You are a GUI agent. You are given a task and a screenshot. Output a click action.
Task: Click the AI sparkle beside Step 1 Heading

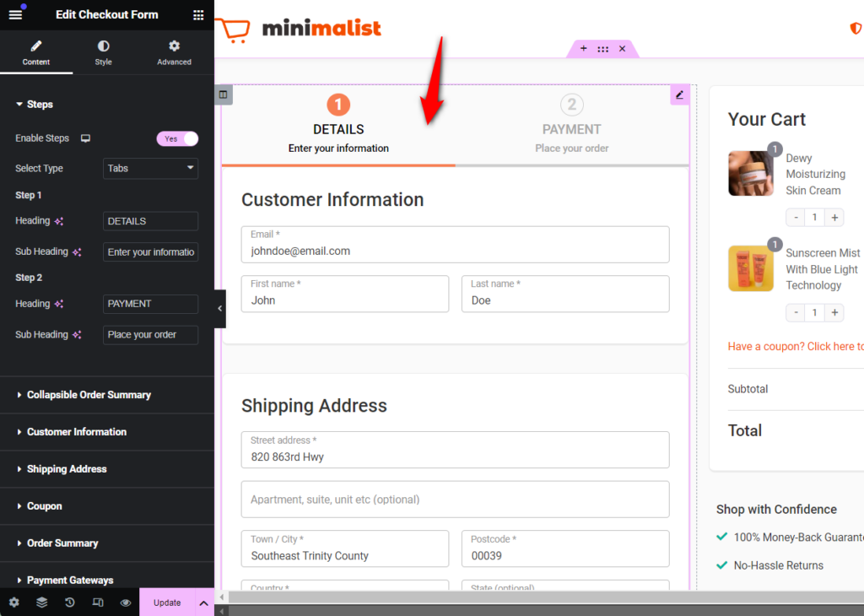coord(57,220)
